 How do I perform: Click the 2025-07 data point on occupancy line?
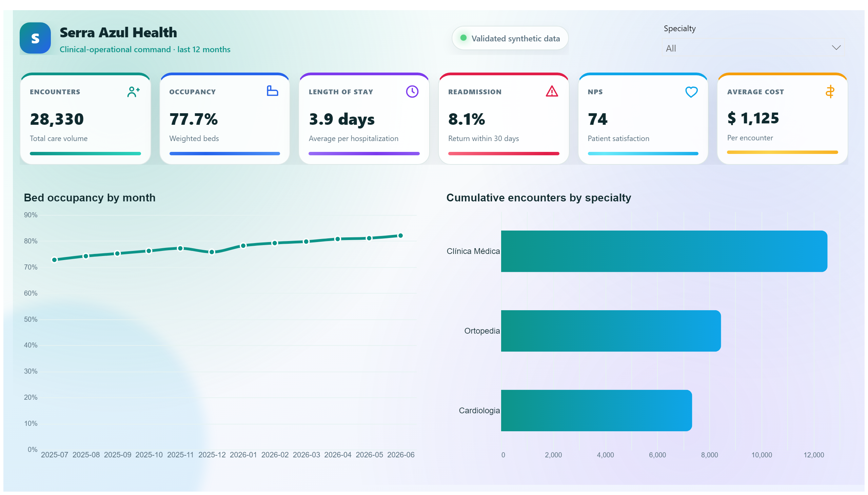54,260
